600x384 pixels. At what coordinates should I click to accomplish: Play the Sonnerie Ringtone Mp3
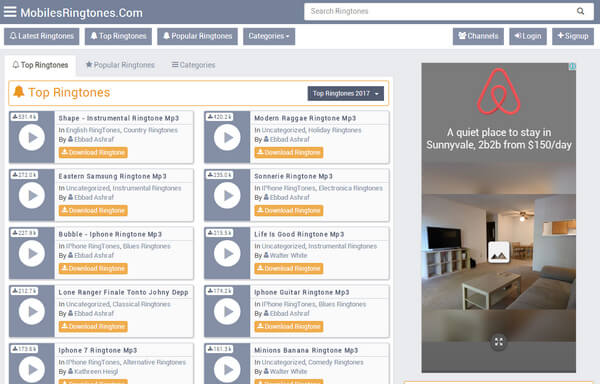pos(227,195)
